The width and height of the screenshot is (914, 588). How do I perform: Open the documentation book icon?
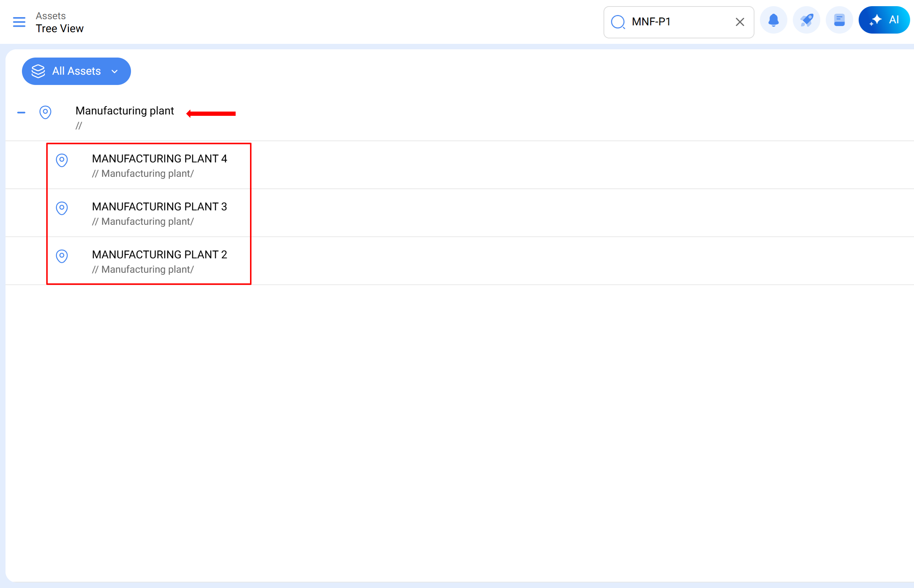839,20
